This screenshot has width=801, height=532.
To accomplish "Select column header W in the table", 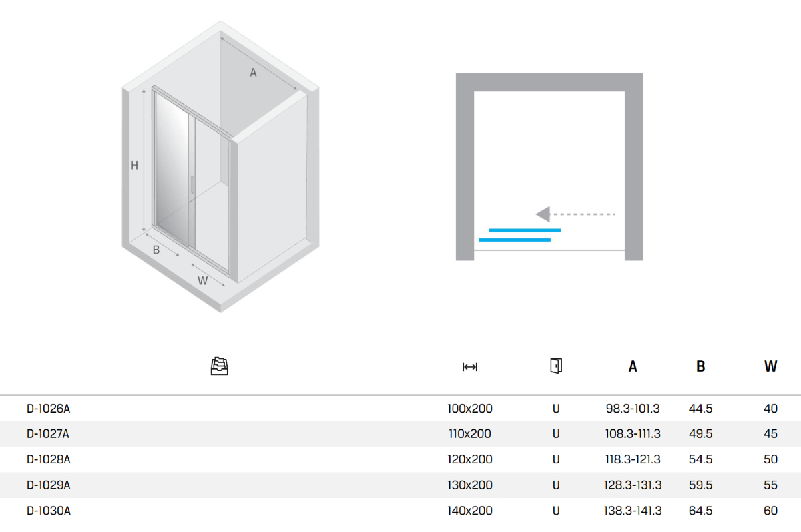I will point(770,366).
